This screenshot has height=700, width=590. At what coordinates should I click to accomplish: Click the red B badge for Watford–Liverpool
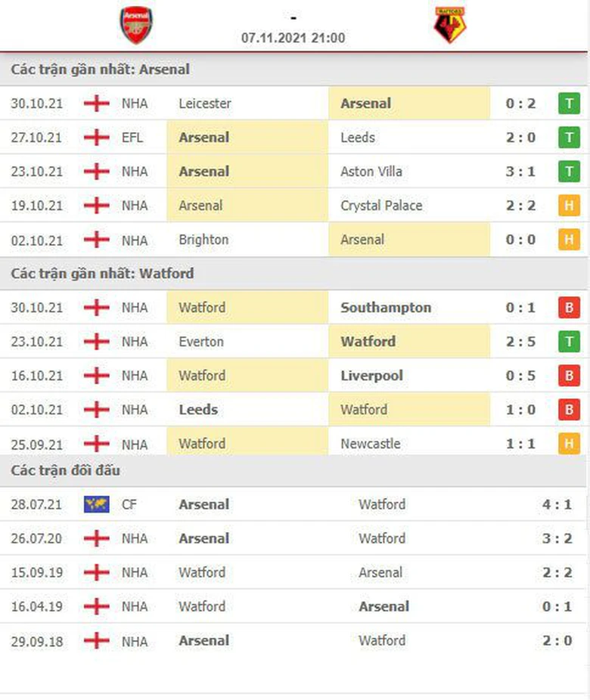569,376
